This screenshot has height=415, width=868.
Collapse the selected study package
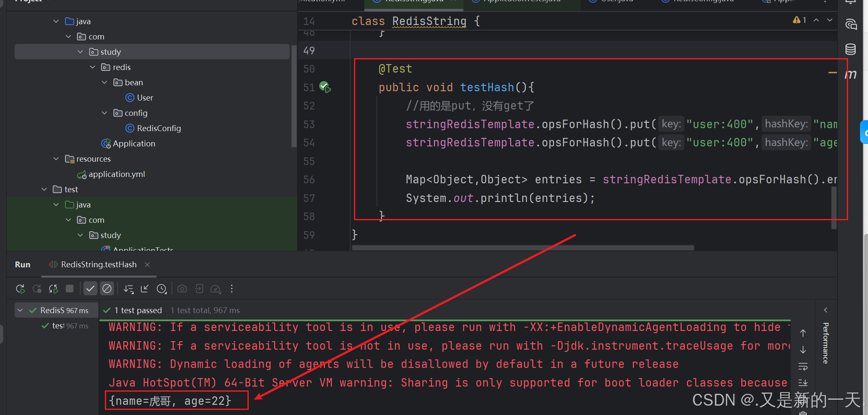tap(80, 52)
